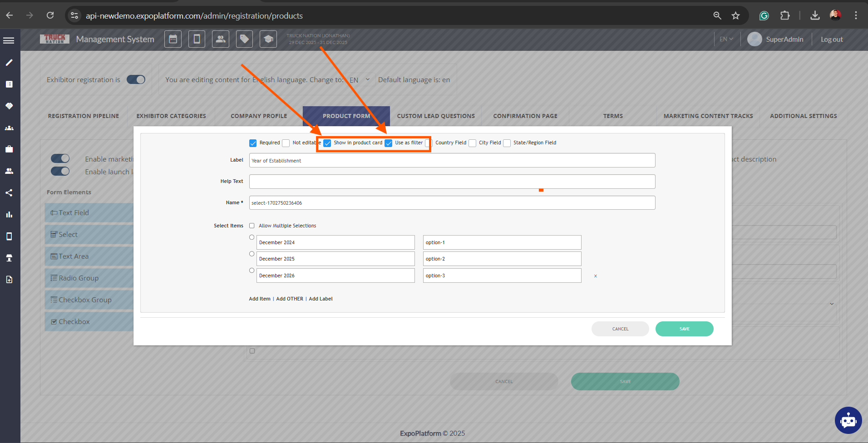Open the Change to language dropdown
This screenshot has height=443, width=868.
tap(360, 80)
